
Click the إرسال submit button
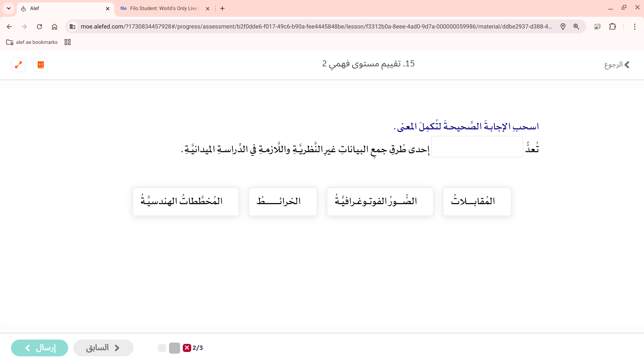(x=40, y=348)
